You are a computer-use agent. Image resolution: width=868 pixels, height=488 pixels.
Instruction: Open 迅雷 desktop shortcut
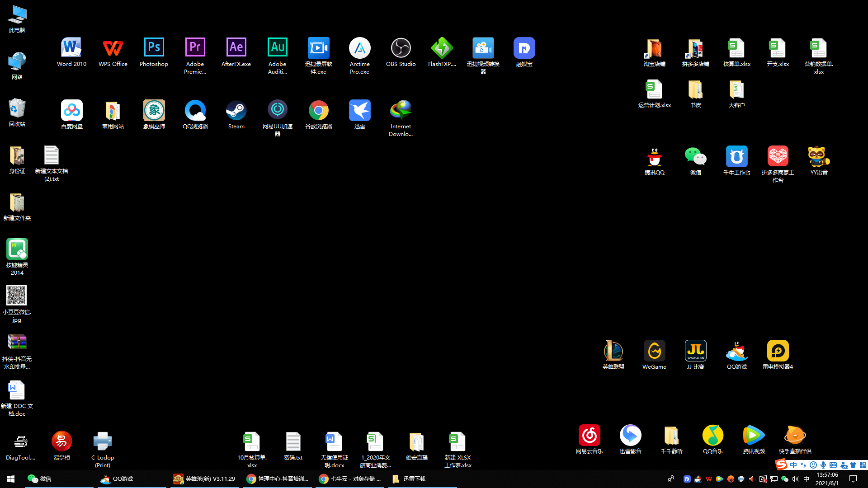click(x=359, y=114)
